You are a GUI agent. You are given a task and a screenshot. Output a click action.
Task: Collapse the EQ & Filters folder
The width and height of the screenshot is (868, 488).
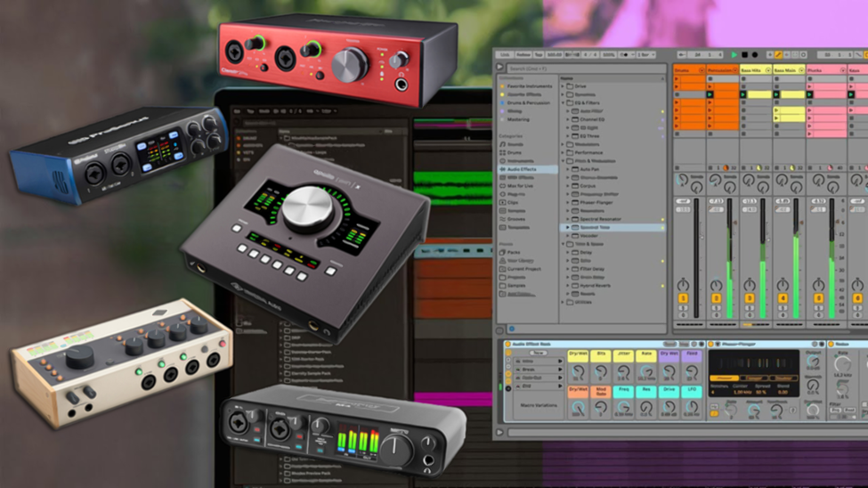564,103
